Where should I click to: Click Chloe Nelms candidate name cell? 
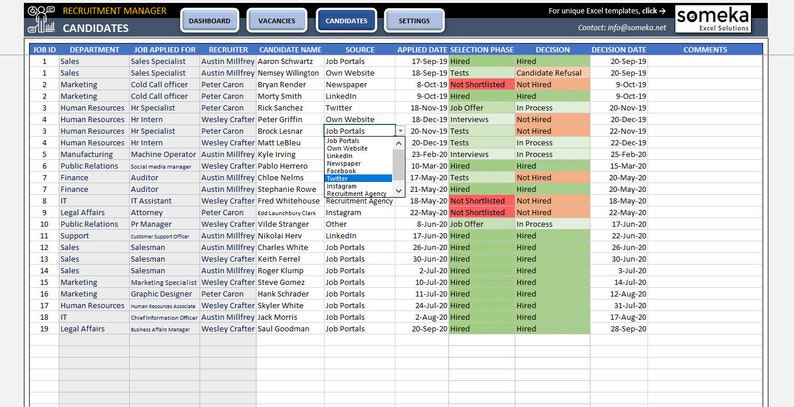pyautogui.click(x=290, y=178)
